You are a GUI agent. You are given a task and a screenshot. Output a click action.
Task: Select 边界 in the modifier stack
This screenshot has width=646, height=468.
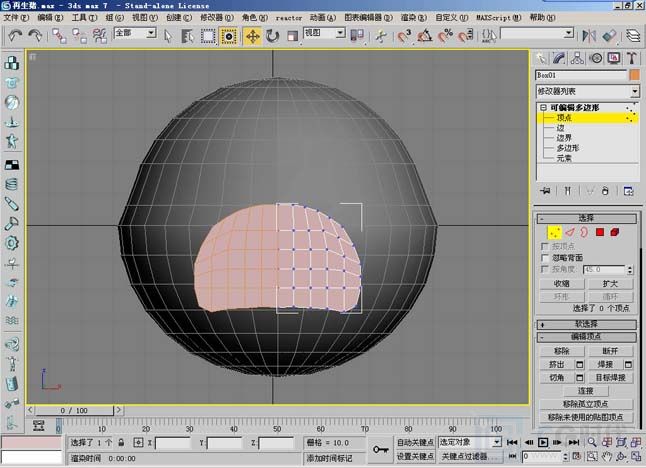click(x=564, y=138)
